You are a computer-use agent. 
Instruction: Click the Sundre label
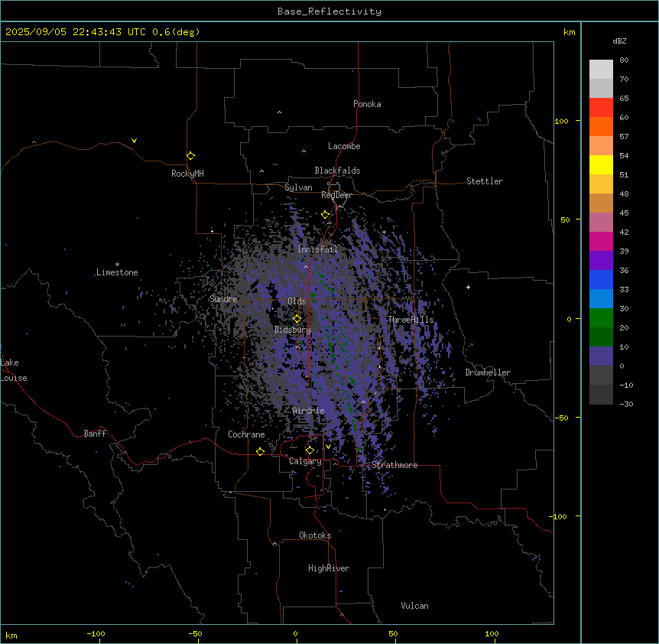tap(223, 299)
